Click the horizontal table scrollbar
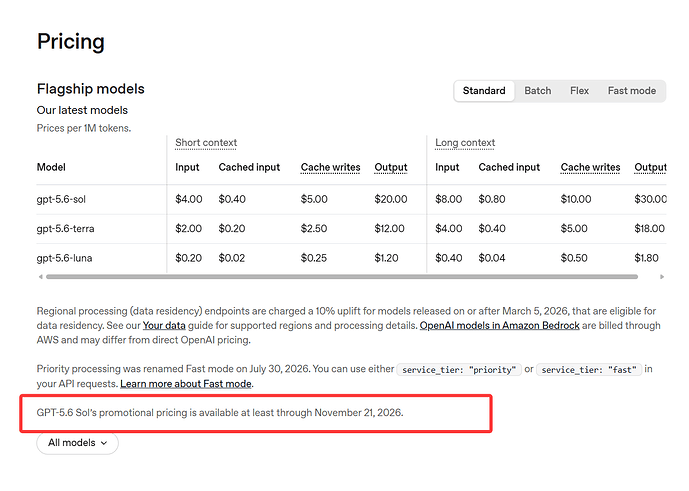This screenshot has width=689, height=491. 342,276
